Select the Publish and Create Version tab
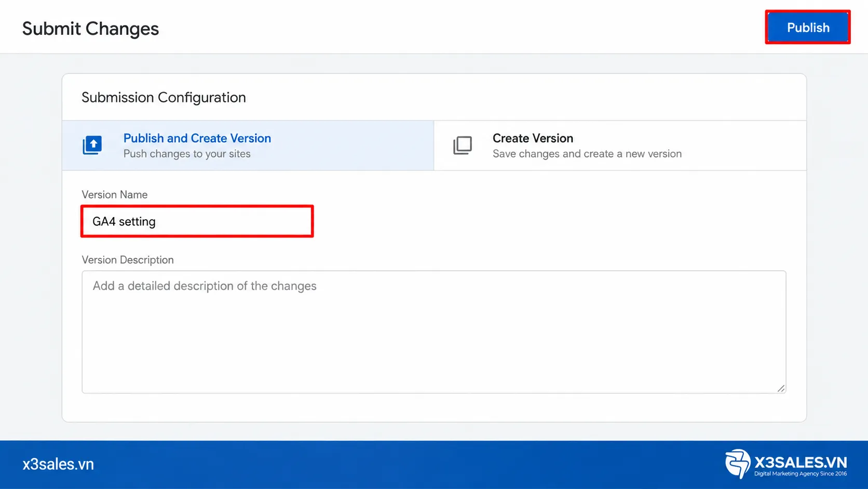The image size is (868, 489). pos(248,146)
